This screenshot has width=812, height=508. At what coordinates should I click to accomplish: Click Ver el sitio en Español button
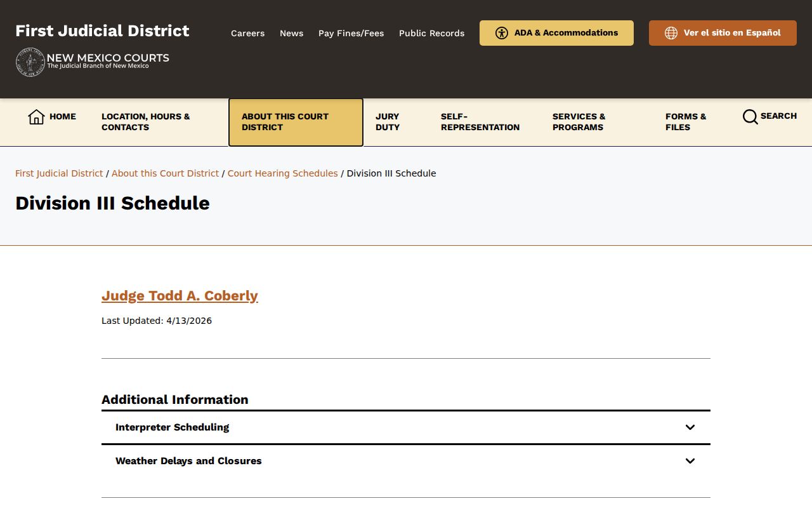pos(723,33)
